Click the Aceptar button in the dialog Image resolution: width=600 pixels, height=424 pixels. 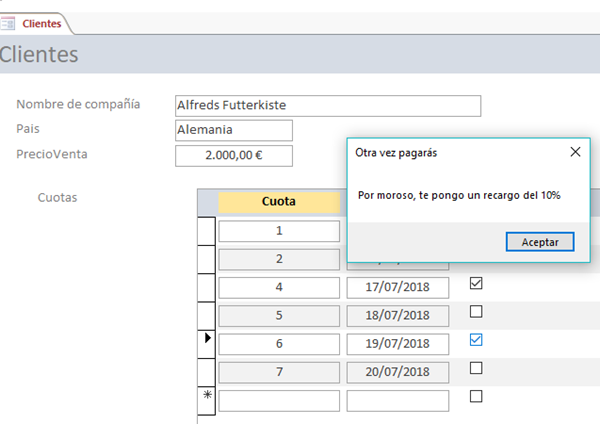coord(540,242)
